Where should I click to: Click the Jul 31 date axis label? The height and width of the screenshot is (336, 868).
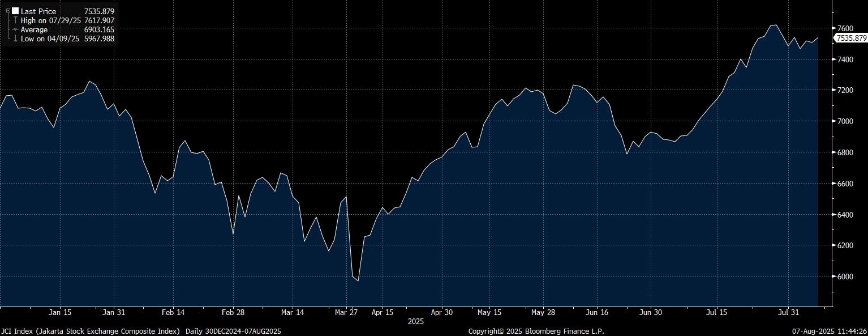point(788,312)
